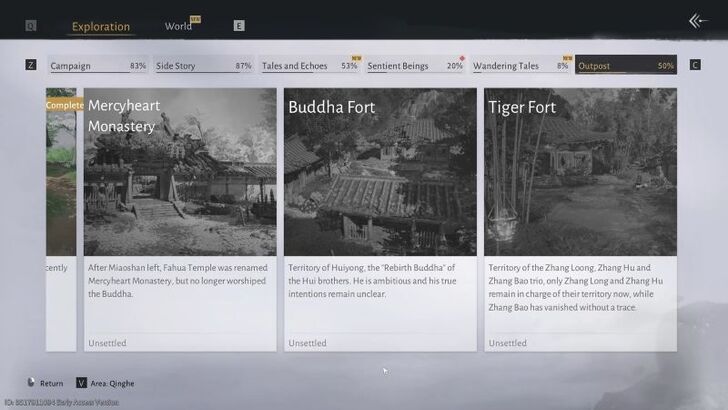Click Unsettled status under Buddha Fort
The width and height of the screenshot is (728, 410).
[x=307, y=343]
